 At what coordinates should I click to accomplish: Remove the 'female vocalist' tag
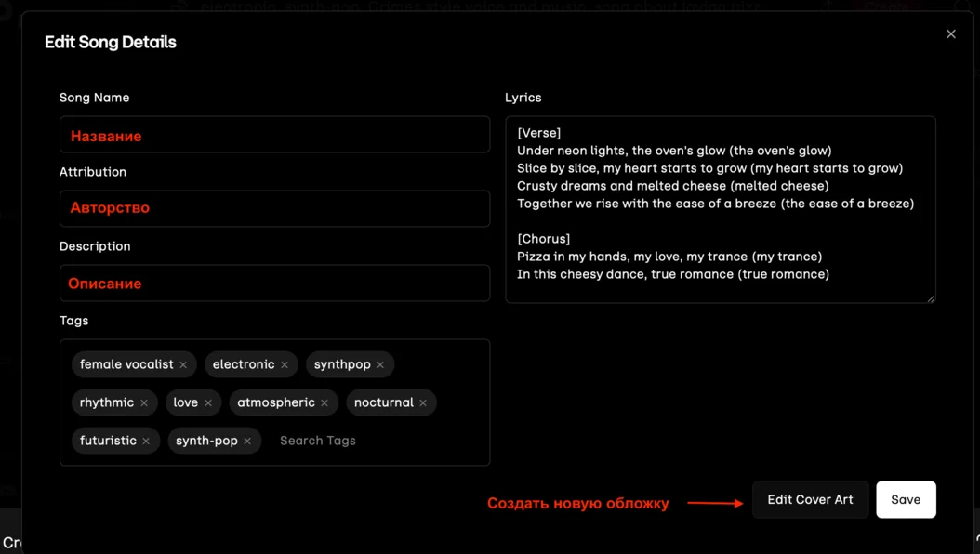[183, 365]
